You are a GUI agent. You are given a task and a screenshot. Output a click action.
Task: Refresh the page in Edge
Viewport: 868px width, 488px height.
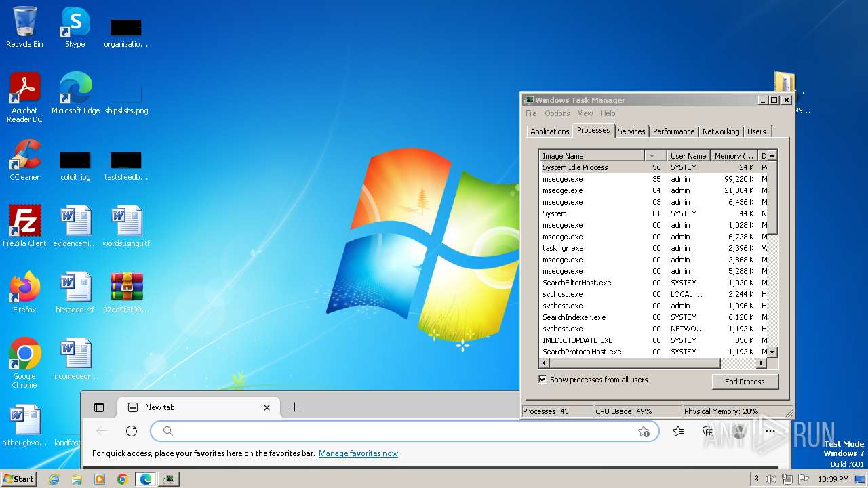(132, 431)
